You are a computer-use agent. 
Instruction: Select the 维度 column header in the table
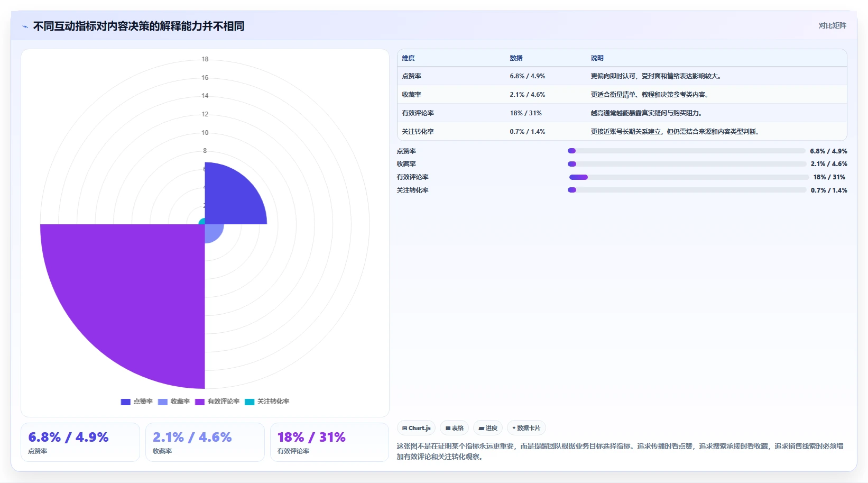408,58
